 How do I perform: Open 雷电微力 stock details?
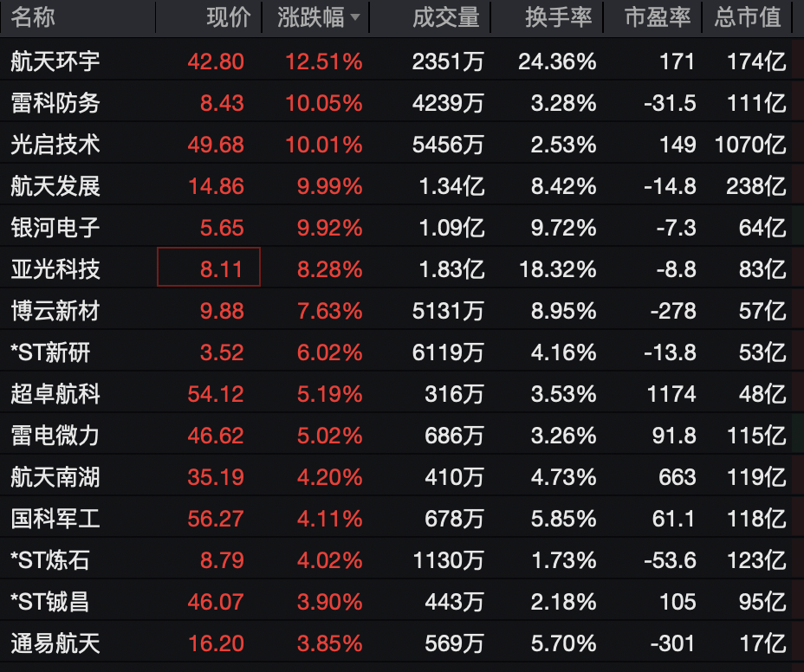[x=55, y=436]
